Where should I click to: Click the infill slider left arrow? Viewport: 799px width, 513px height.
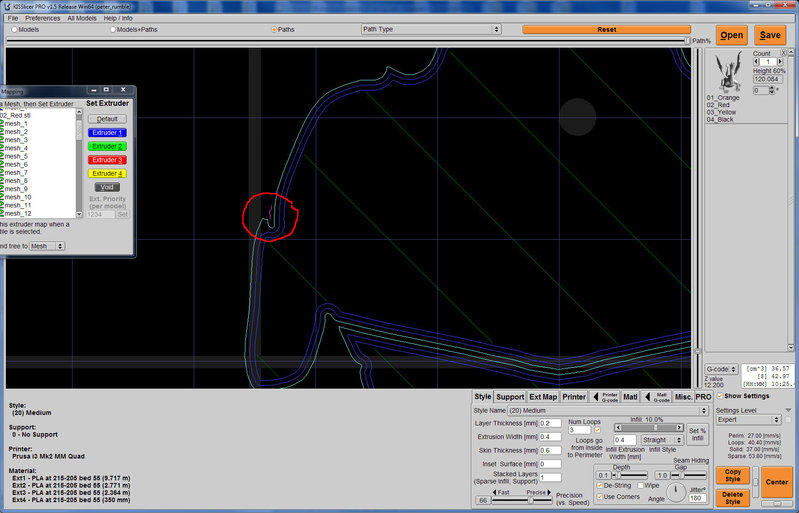click(x=618, y=427)
